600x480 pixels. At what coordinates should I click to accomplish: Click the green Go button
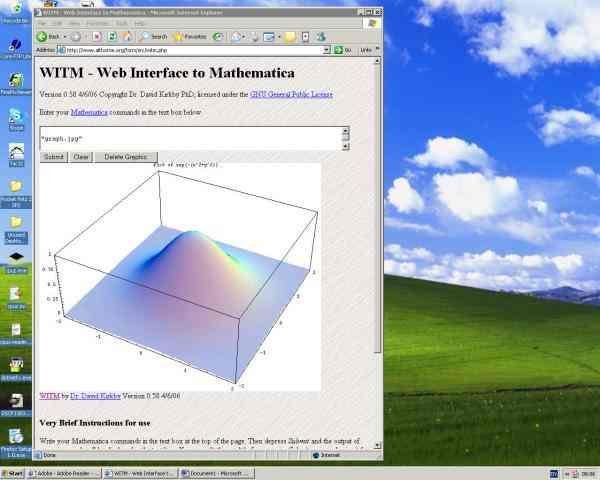tap(342, 50)
